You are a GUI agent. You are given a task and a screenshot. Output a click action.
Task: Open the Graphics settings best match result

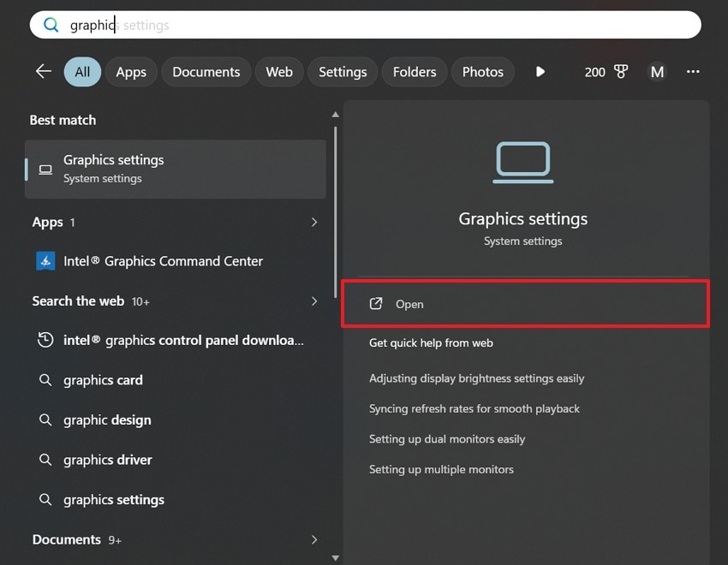(x=176, y=169)
